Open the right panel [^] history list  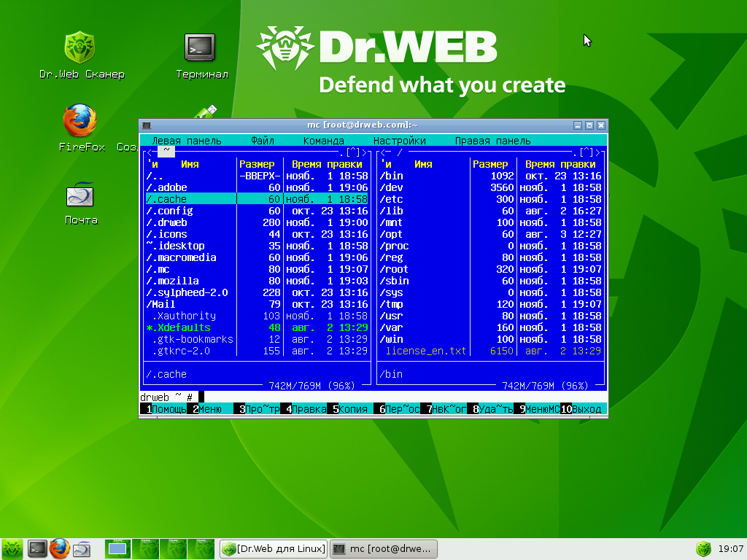tap(587, 152)
